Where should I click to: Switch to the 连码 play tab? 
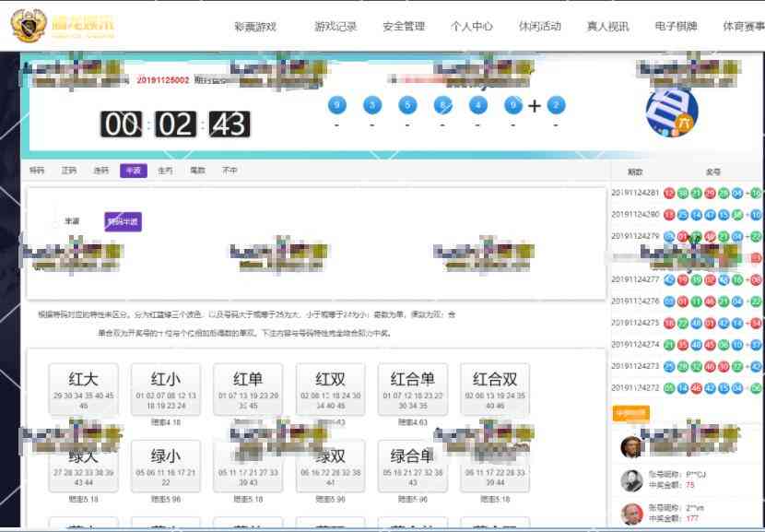click(x=101, y=171)
